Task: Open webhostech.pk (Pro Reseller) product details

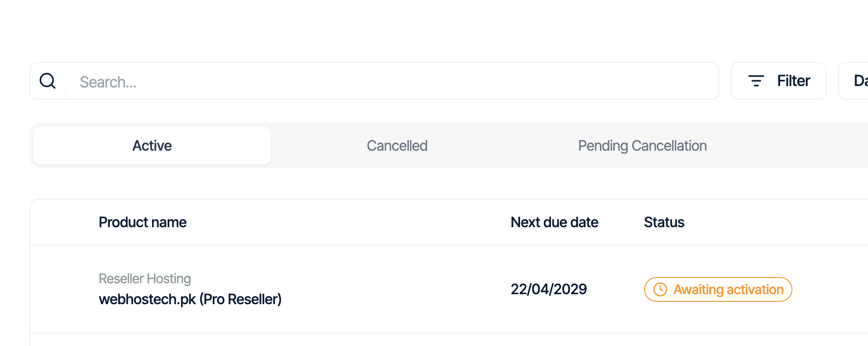Action: pyautogui.click(x=190, y=299)
